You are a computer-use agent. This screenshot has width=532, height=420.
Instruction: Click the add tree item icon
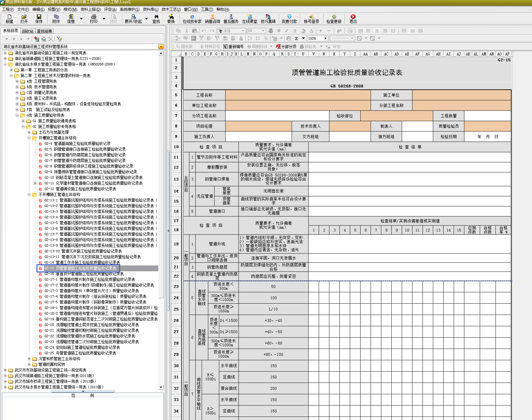point(36,39)
